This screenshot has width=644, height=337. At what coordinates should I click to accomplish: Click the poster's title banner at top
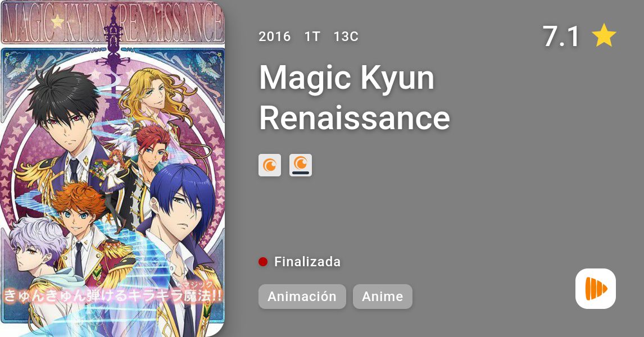coord(112,24)
